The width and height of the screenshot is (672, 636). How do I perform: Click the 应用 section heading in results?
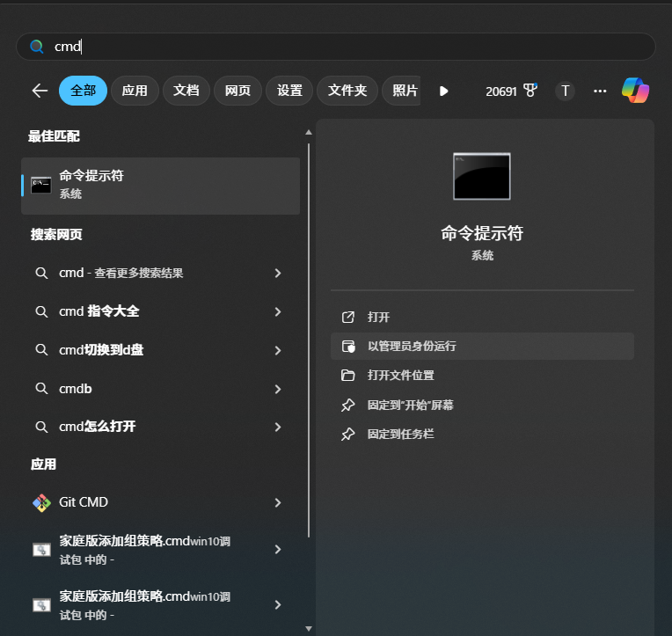pyautogui.click(x=43, y=464)
